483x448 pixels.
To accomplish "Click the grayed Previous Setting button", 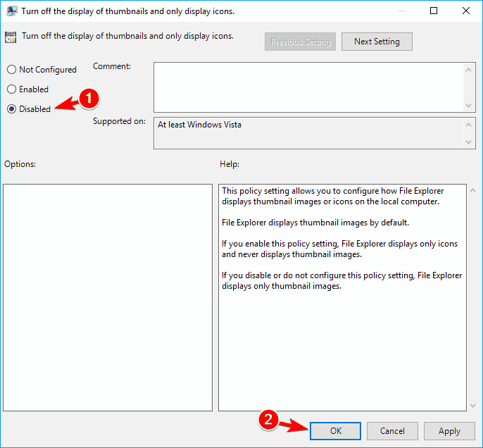I will (300, 42).
